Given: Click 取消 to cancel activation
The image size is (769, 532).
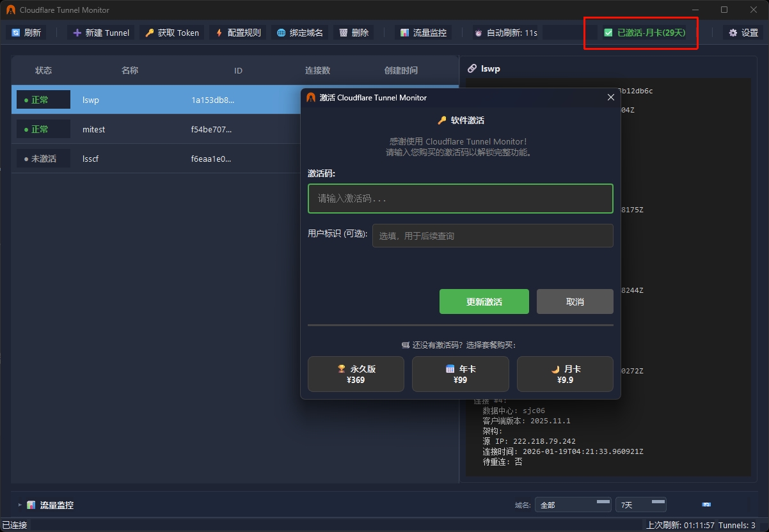Looking at the screenshot, I should click(575, 302).
